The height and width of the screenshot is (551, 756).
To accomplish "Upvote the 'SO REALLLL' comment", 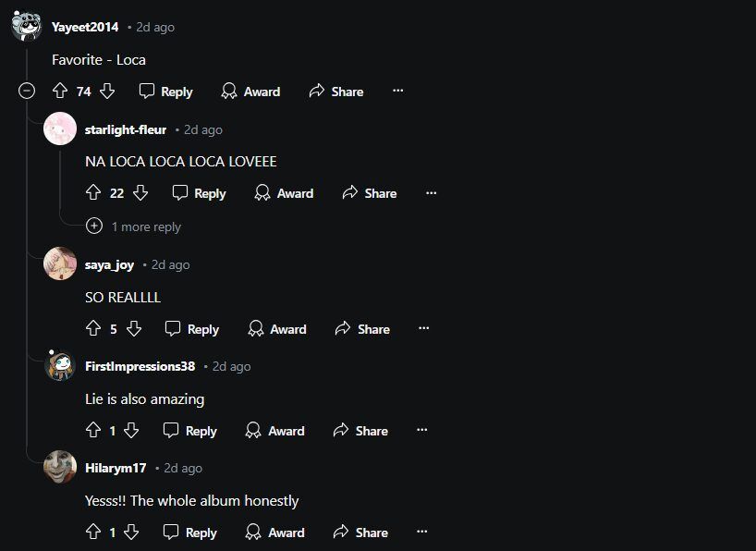I will coord(92,329).
